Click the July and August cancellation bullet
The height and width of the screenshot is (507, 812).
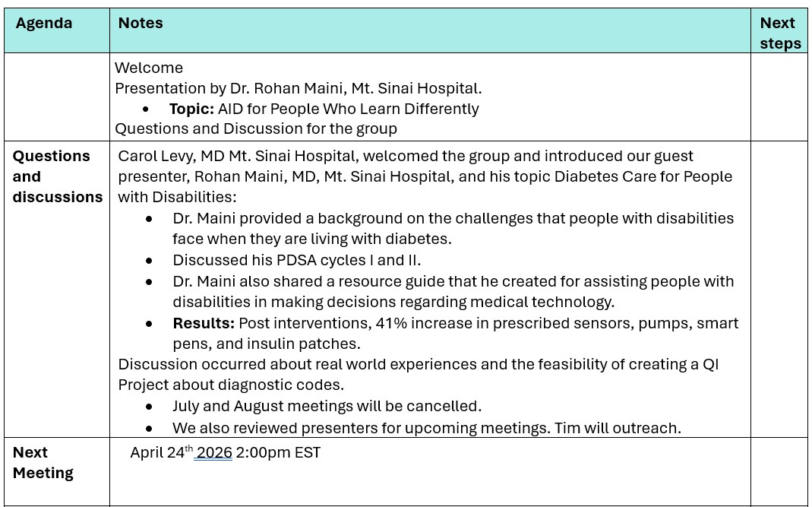[x=327, y=406]
